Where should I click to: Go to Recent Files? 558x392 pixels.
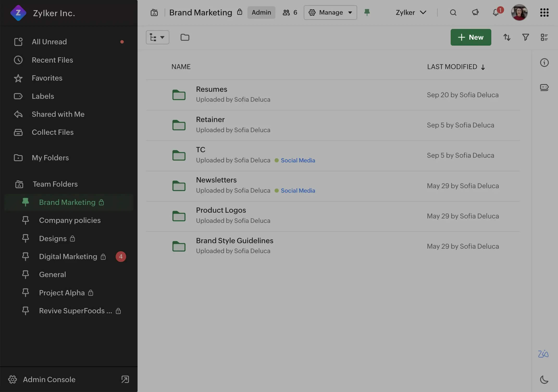[x=52, y=60]
